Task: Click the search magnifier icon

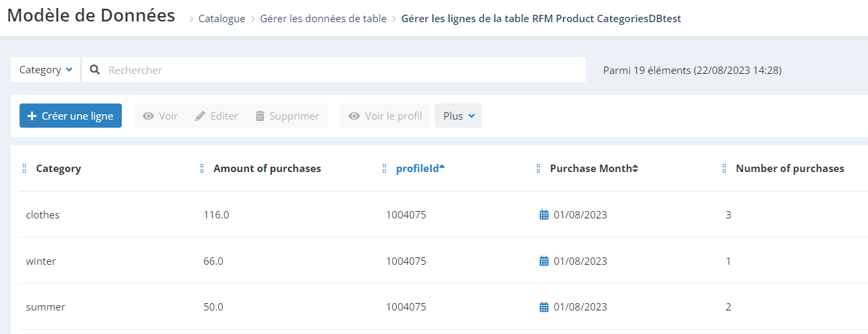Action: [96, 70]
